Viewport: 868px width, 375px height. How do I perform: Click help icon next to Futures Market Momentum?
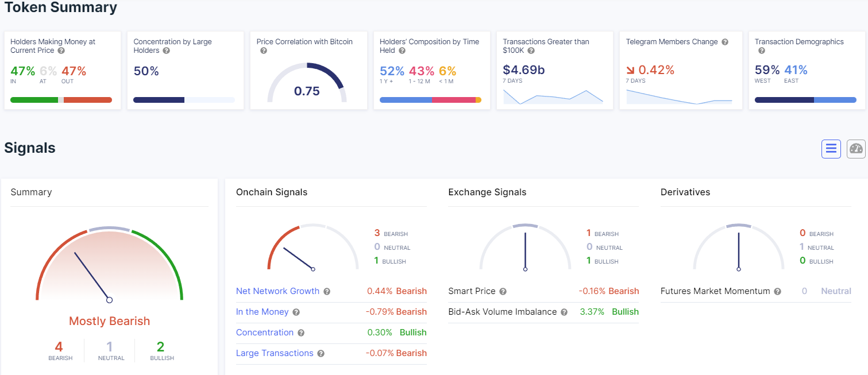[x=777, y=292]
